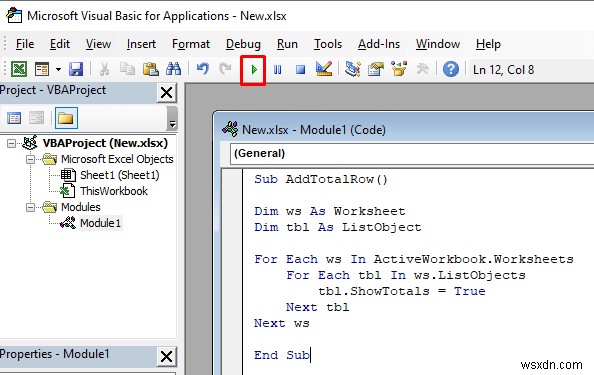This screenshot has height=375, width=594.
Task: Open the Format menu
Action: point(191,44)
